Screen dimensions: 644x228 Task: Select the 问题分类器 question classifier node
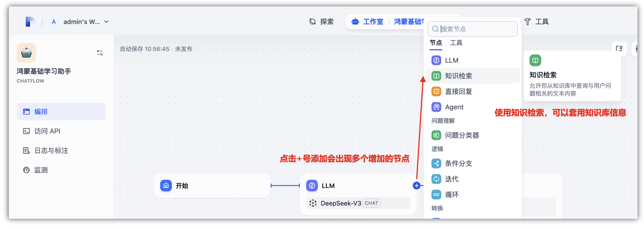(472, 135)
